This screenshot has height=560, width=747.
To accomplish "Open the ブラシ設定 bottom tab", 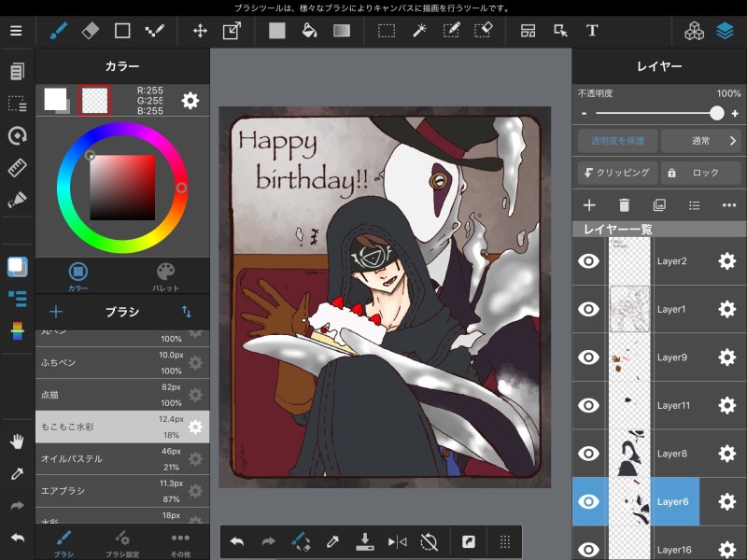I will pos(122,544).
